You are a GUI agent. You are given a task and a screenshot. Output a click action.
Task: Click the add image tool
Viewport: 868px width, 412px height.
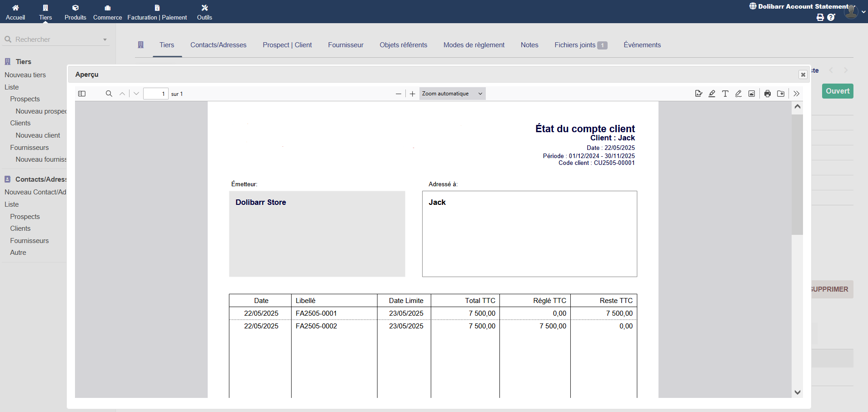(752, 94)
